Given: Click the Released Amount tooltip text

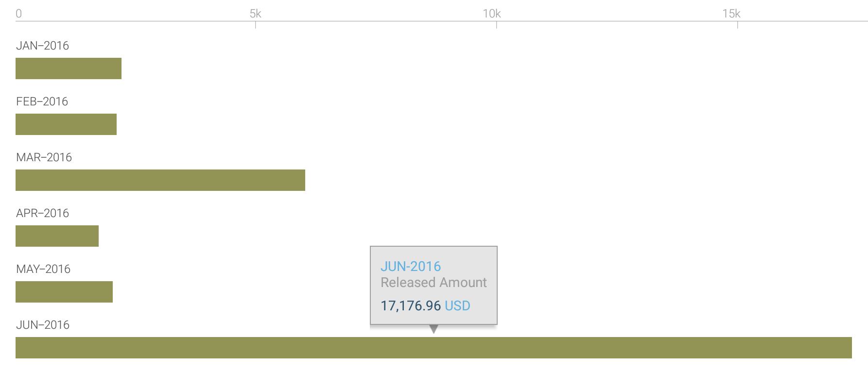Looking at the screenshot, I should click(x=434, y=283).
